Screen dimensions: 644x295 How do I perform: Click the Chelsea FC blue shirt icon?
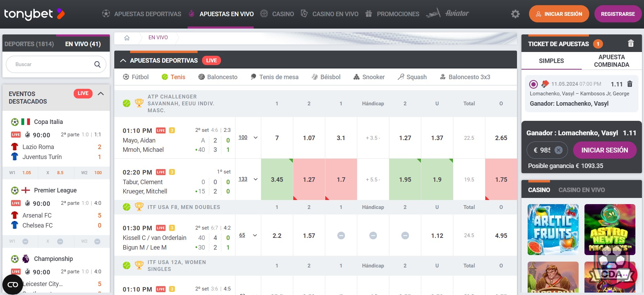click(14, 225)
